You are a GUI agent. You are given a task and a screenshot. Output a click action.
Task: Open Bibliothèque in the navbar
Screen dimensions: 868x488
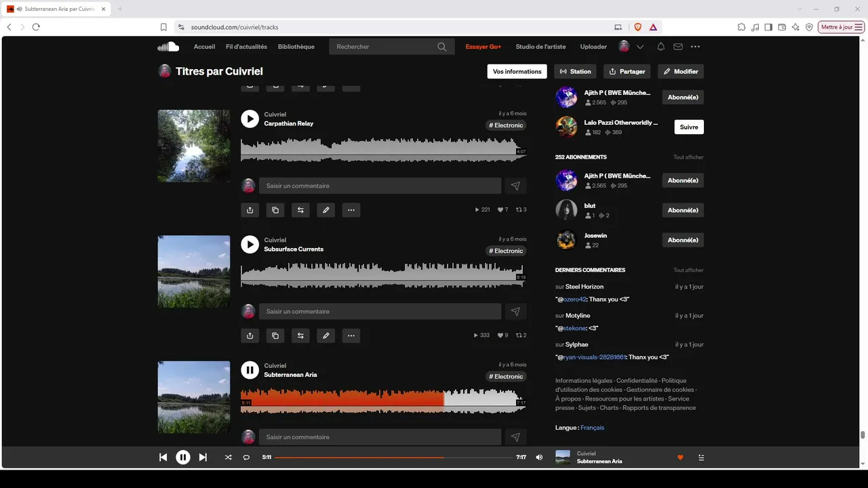pyautogui.click(x=296, y=47)
